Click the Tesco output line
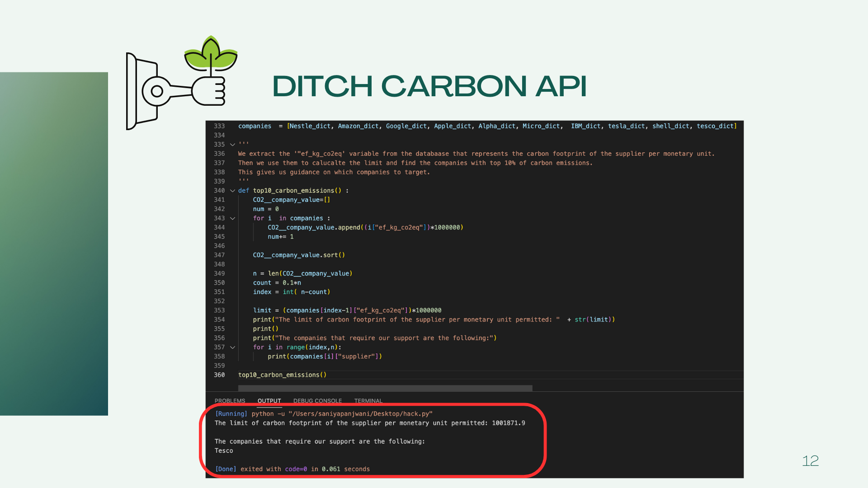Image resolution: width=868 pixels, height=488 pixels. 224,451
